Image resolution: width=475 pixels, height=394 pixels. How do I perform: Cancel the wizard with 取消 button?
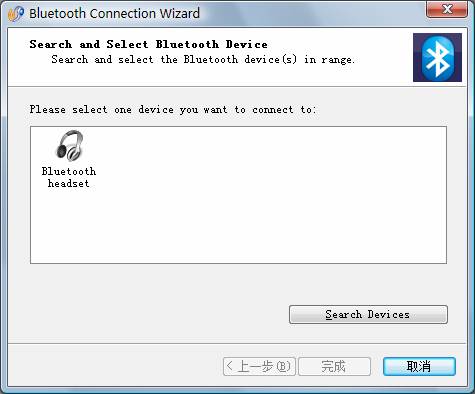click(x=419, y=366)
